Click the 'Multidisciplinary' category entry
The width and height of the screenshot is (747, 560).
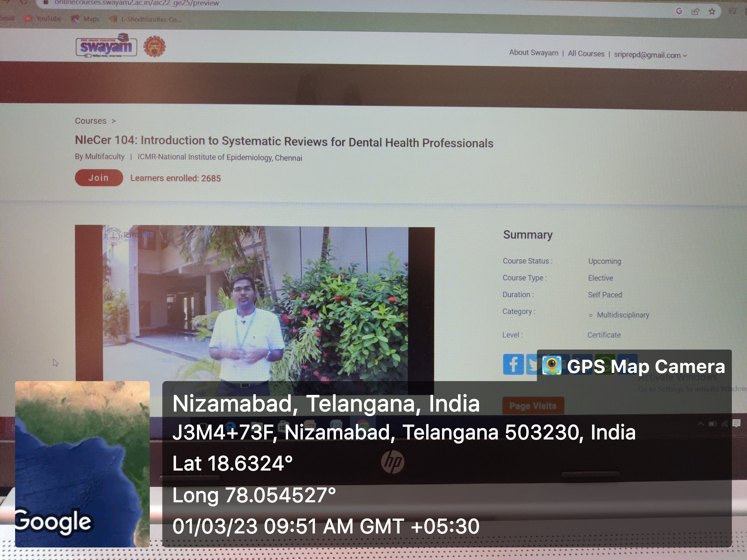[623, 315]
